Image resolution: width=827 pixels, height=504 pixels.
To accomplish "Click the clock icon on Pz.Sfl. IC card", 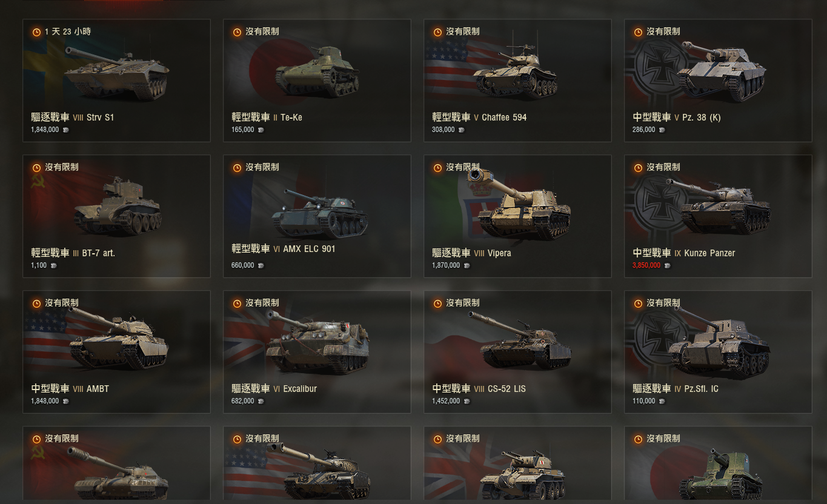I will [638, 303].
